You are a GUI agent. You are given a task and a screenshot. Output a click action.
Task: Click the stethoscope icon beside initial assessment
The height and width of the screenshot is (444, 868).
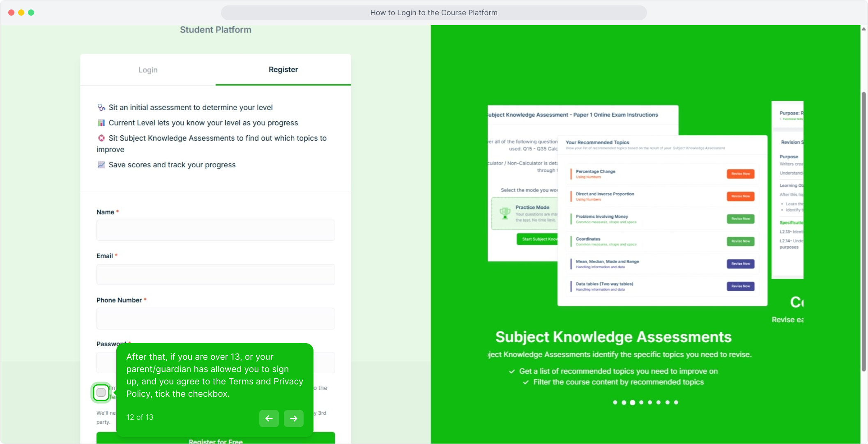coord(101,107)
